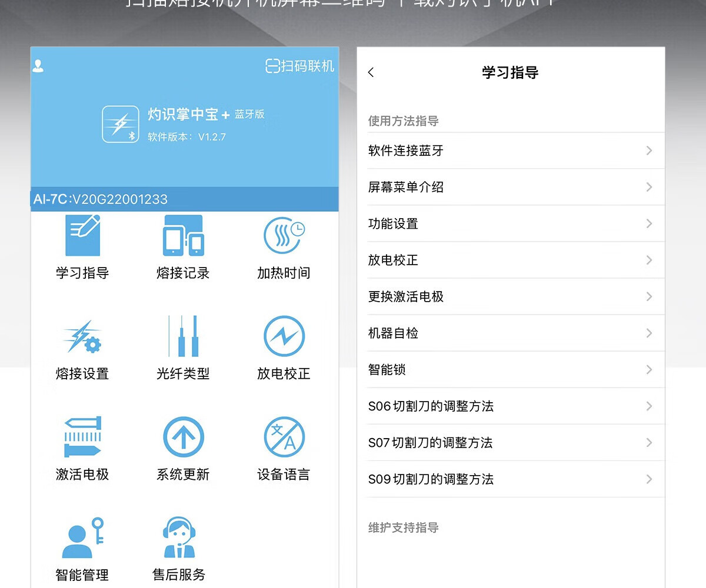Expand chevron on S06 切割刀 row
Image resolution: width=706 pixels, height=588 pixels.
(x=649, y=406)
